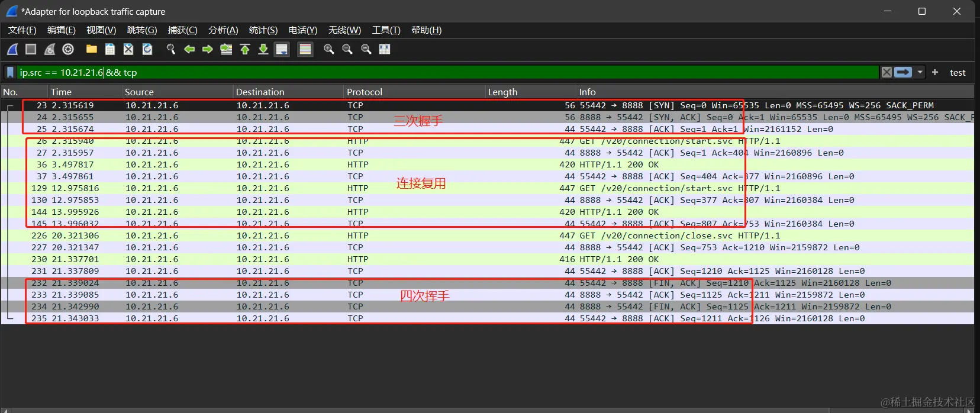The width and height of the screenshot is (980, 413).
Task: Select packet 130 at time 12.975853
Action: pyautogui.click(x=488, y=200)
